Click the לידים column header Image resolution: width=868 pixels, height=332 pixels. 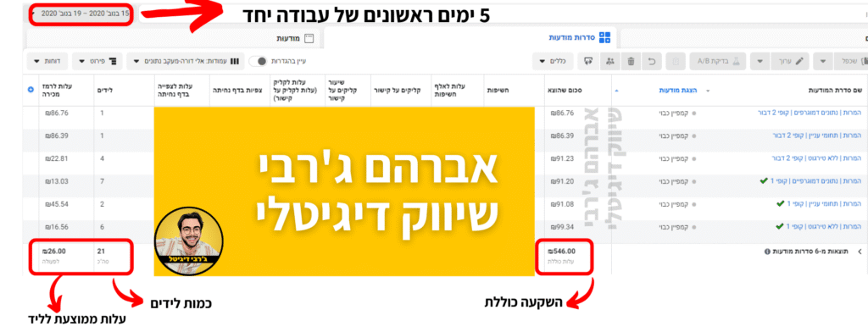tap(104, 89)
